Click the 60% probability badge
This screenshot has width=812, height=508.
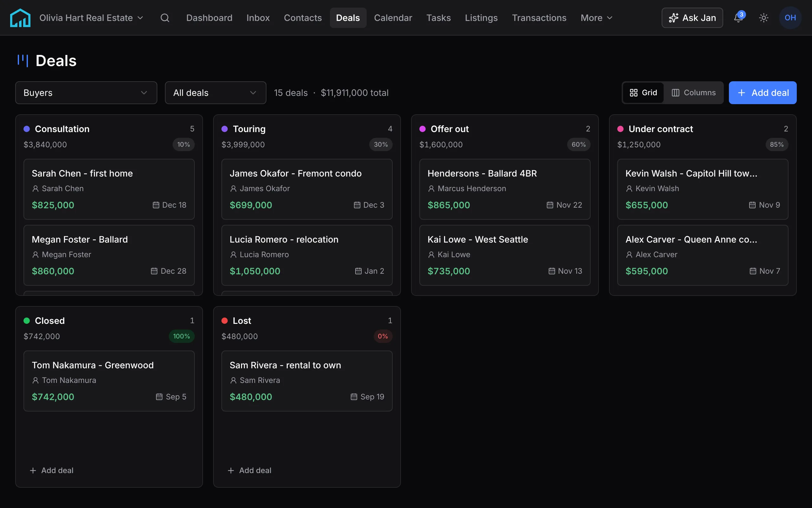tap(579, 144)
